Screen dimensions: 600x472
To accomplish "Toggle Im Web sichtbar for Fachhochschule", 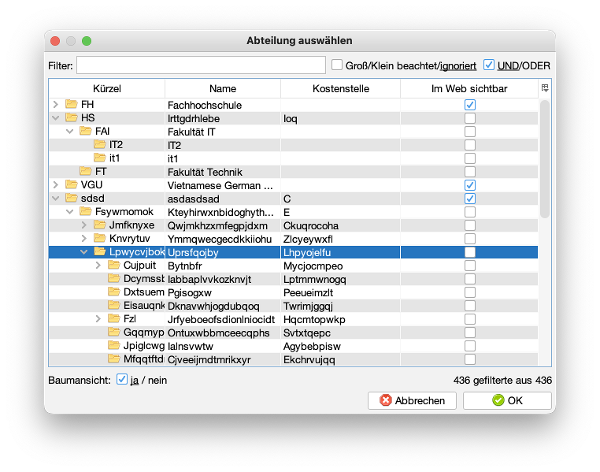I will [469, 104].
